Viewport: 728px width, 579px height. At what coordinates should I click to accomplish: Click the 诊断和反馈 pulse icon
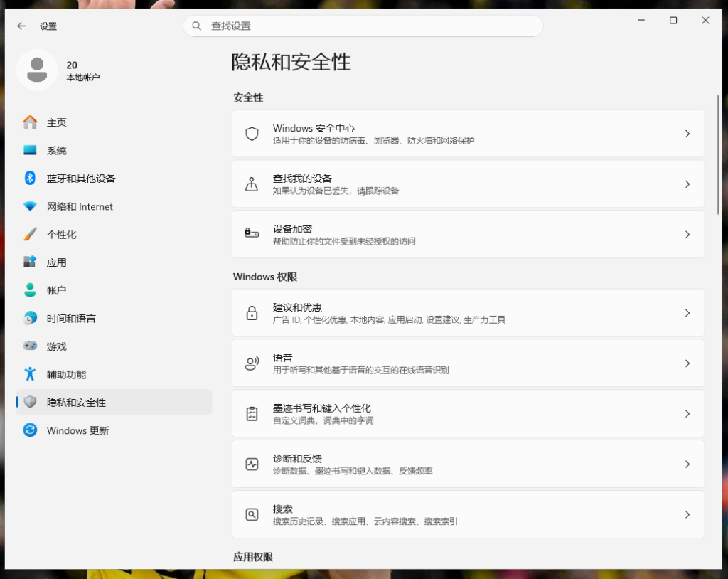pyautogui.click(x=252, y=464)
